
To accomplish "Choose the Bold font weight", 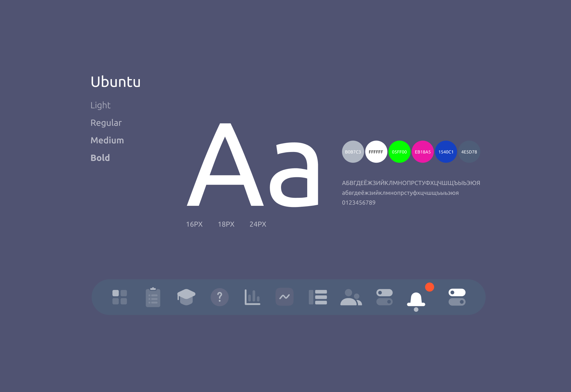I will (x=100, y=158).
